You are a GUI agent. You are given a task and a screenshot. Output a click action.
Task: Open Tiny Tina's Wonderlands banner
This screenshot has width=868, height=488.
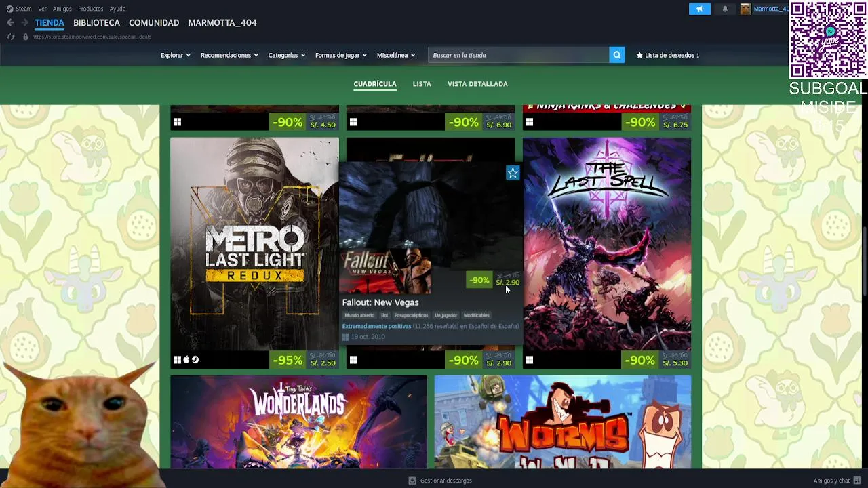pyautogui.click(x=298, y=422)
